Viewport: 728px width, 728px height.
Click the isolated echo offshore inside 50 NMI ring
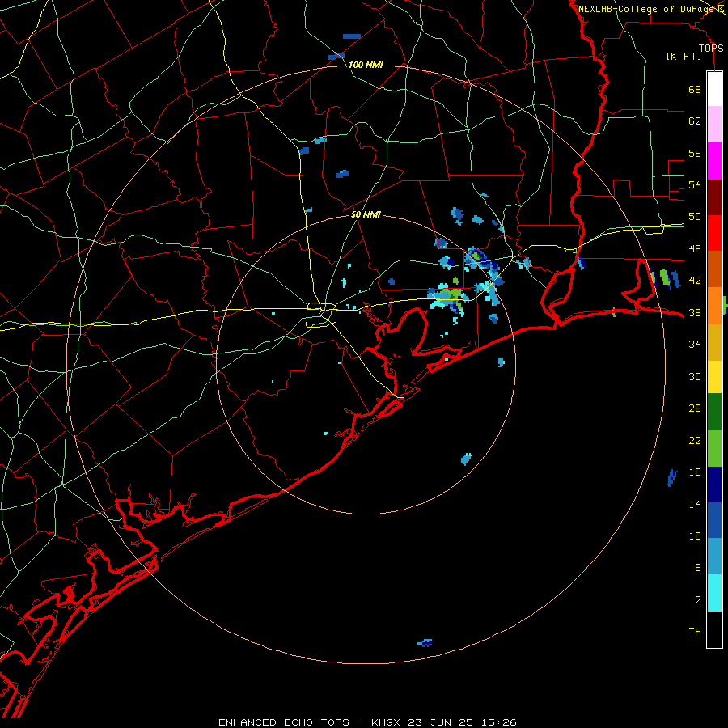[467, 459]
